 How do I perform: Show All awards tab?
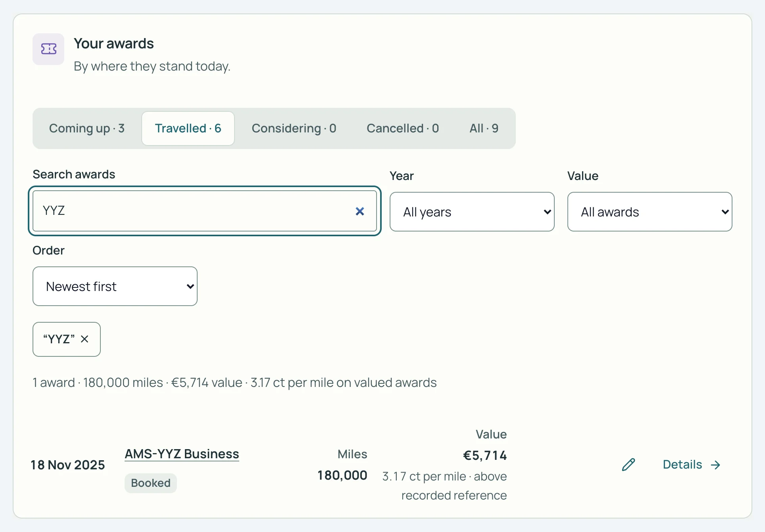point(484,128)
